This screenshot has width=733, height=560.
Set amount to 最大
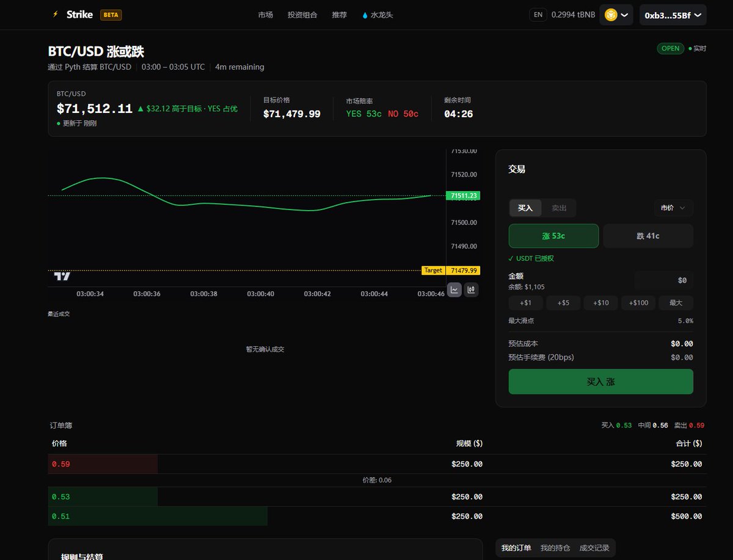coord(676,303)
